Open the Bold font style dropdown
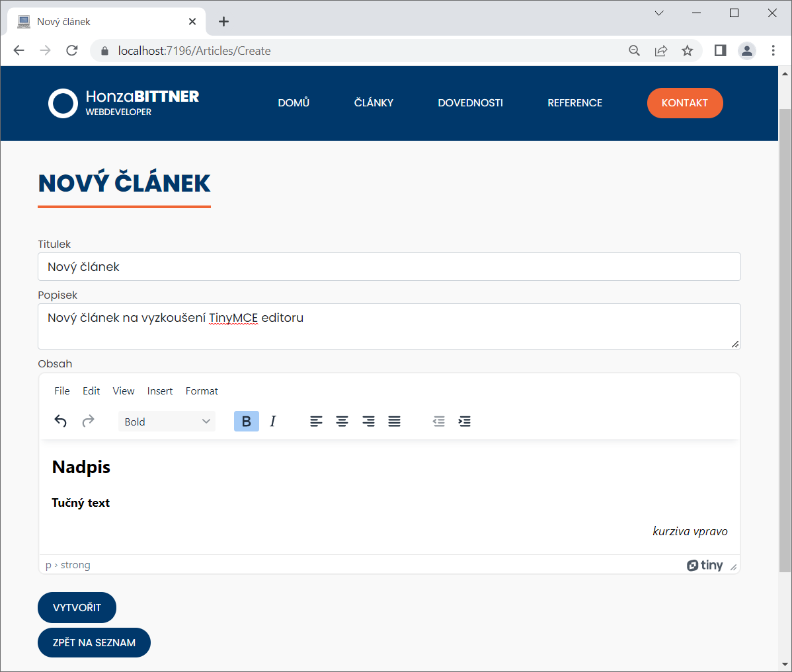This screenshot has height=672, width=792. tap(167, 422)
